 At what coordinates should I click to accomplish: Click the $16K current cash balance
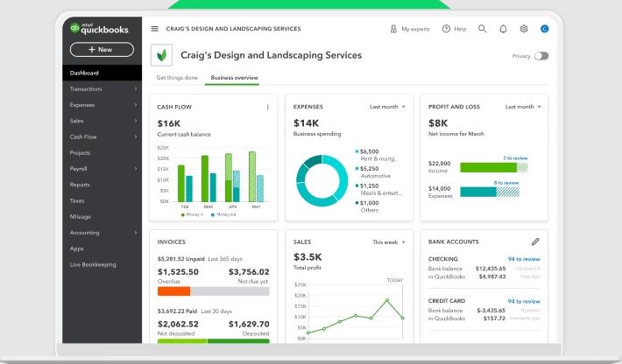[169, 123]
